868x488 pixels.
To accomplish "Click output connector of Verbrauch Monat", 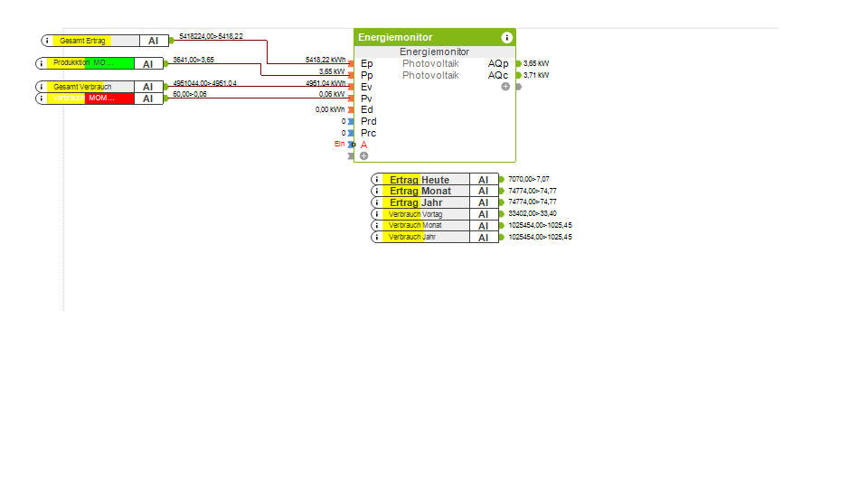I will (x=502, y=226).
